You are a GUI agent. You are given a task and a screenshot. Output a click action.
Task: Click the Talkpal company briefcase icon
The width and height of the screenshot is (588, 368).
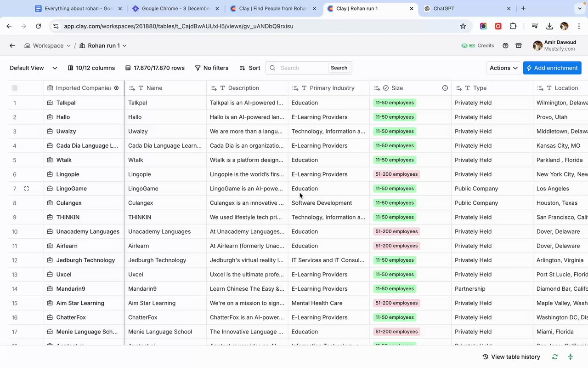coord(50,103)
